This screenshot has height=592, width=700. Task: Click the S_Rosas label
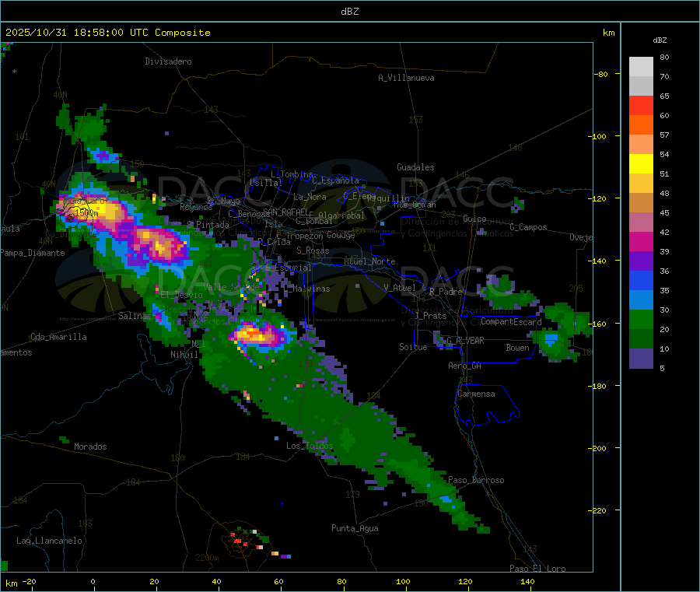tap(313, 250)
